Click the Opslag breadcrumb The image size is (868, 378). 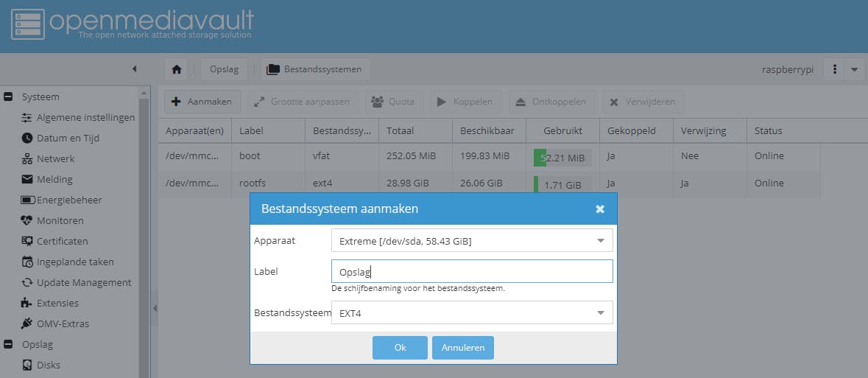click(225, 69)
